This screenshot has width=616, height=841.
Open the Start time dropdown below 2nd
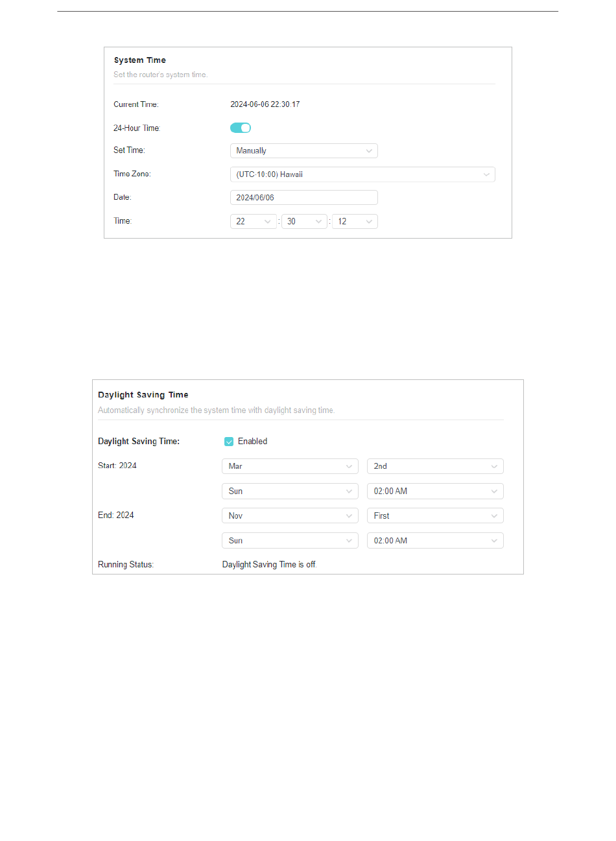coord(435,492)
